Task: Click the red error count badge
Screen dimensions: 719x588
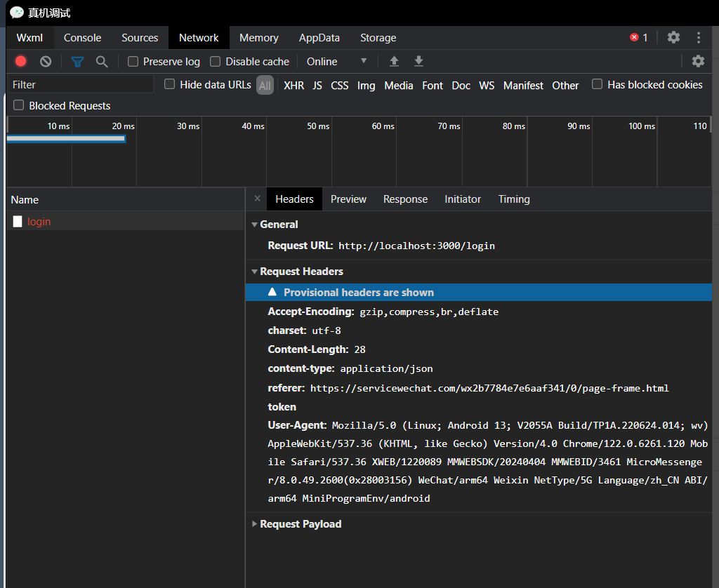Action: 639,38
